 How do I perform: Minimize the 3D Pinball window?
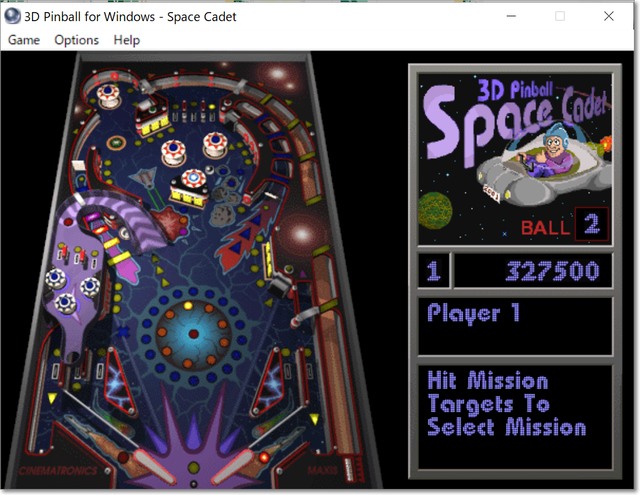[512, 16]
